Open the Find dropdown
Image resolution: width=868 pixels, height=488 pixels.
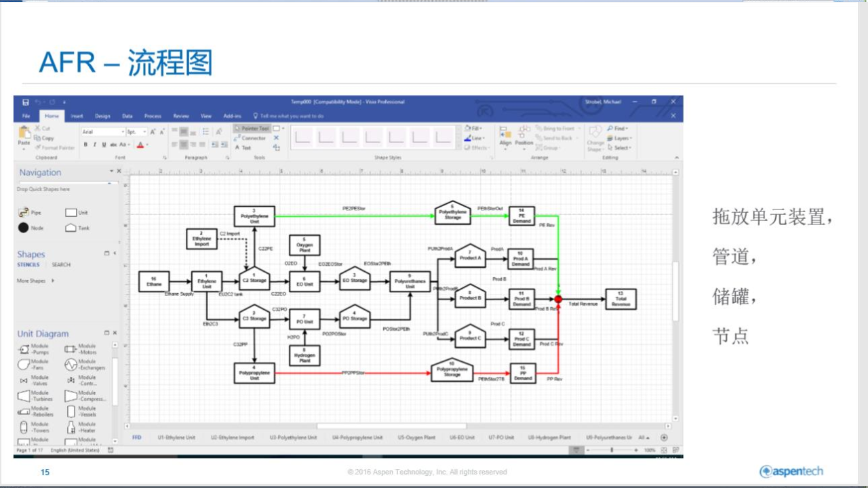618,128
